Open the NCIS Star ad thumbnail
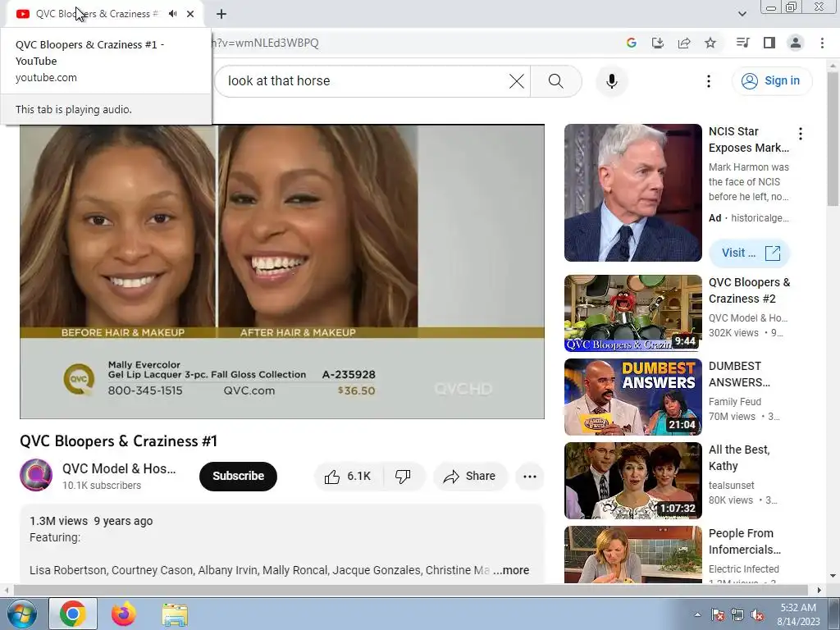 [x=633, y=193]
